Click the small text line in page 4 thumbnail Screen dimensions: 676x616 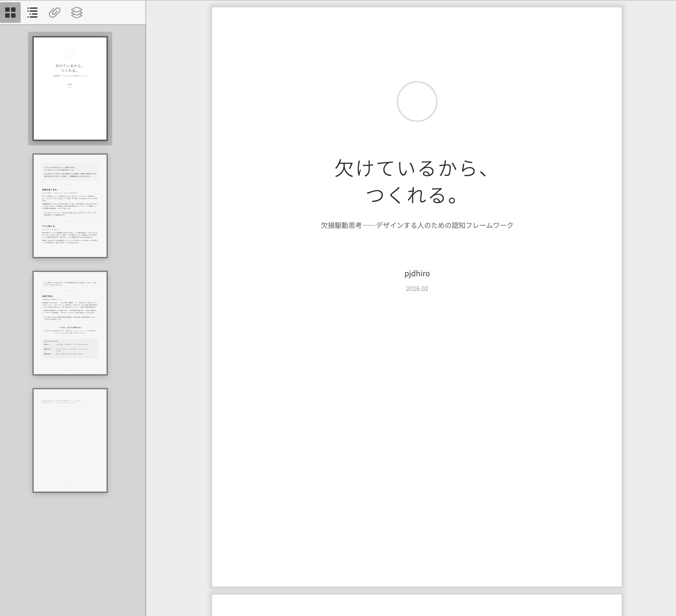[62, 401]
